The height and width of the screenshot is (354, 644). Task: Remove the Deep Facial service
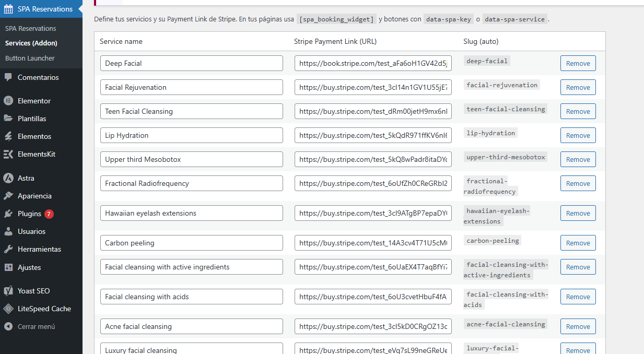pyautogui.click(x=578, y=63)
